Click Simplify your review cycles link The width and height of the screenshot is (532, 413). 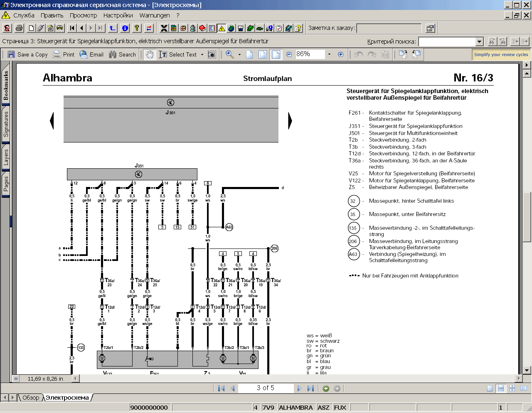pyautogui.click(x=501, y=54)
